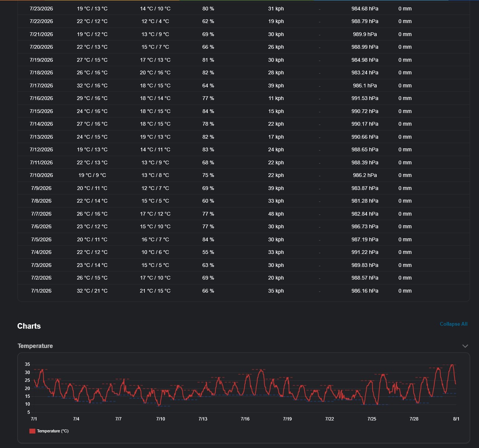Image resolution: width=479 pixels, height=448 pixels.
Task: Click the Temperature section heading
Action: [35, 346]
